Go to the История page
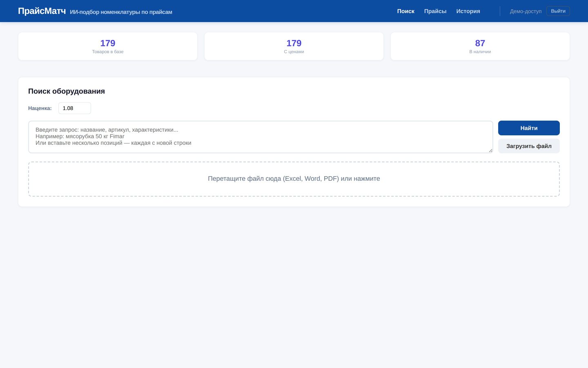This screenshot has height=368, width=588. point(468,11)
